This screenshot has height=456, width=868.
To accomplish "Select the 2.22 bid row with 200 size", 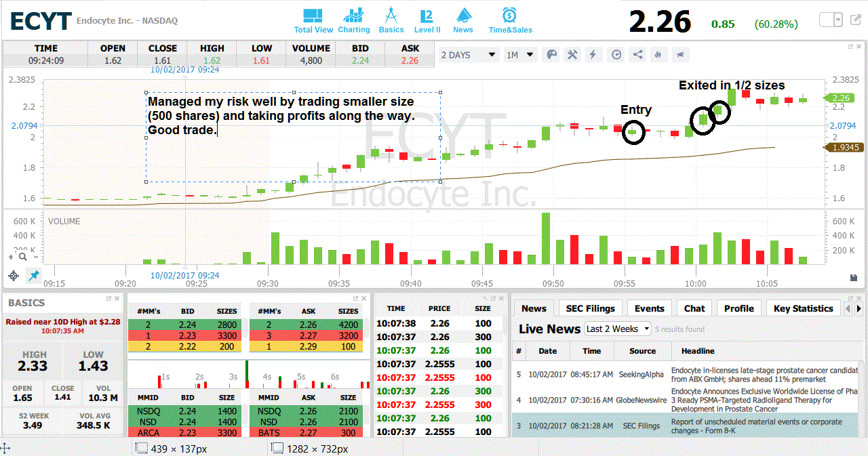I will (184, 347).
